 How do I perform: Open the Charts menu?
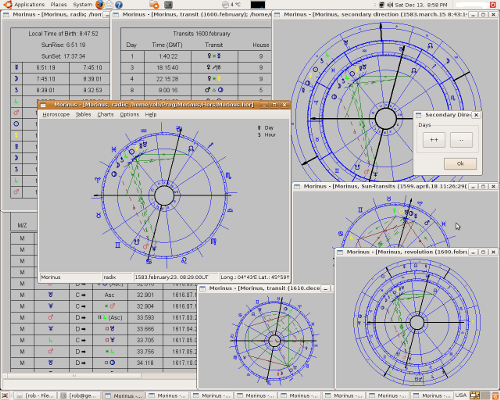(105, 114)
